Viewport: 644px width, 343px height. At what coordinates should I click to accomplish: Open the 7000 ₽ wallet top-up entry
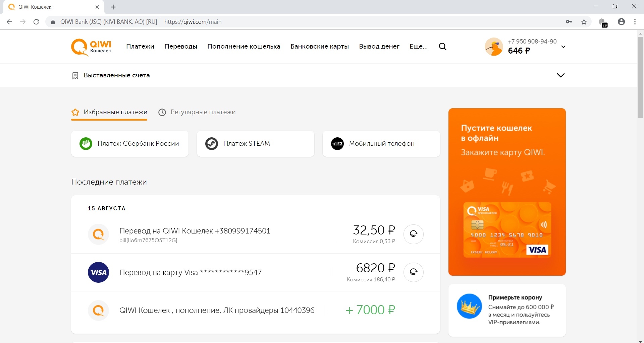[x=256, y=310]
